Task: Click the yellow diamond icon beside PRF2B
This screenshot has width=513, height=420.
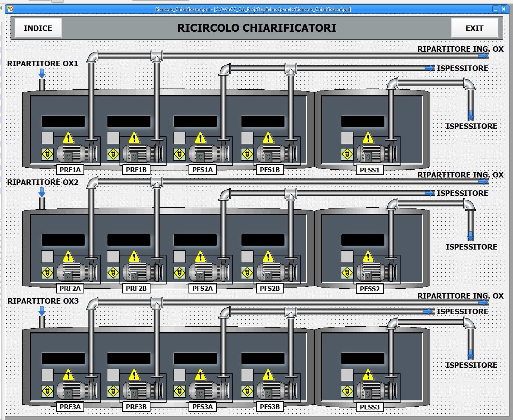Action: pyautogui.click(x=113, y=273)
